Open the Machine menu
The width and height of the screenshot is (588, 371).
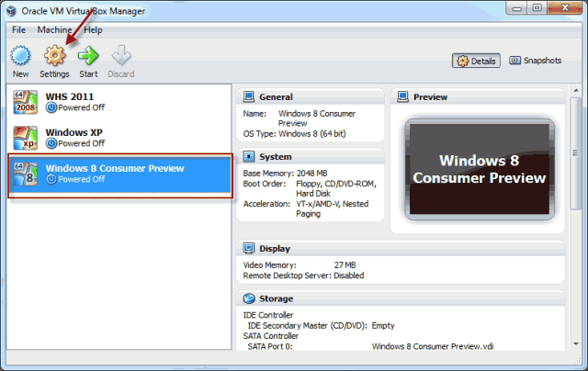[54, 30]
